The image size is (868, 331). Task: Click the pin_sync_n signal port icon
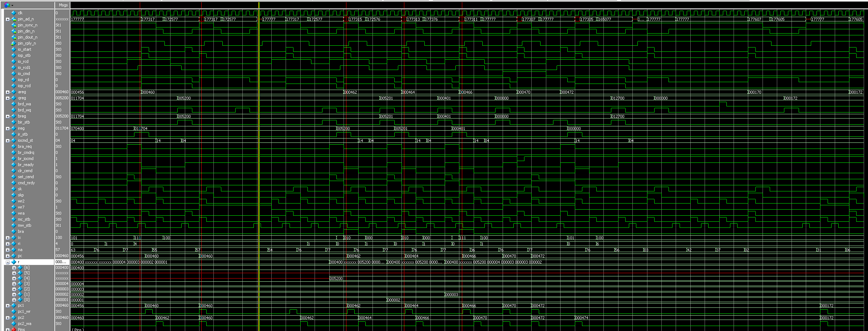coord(14,25)
